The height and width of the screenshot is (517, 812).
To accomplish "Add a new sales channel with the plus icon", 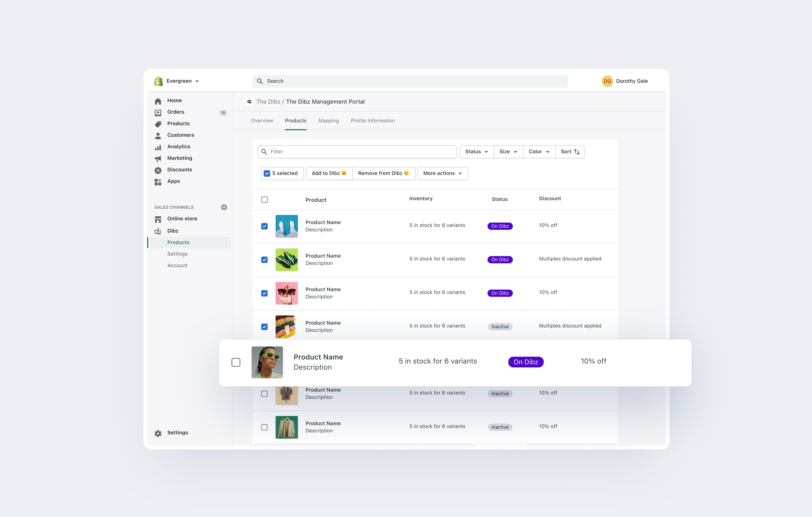I will click(x=224, y=207).
